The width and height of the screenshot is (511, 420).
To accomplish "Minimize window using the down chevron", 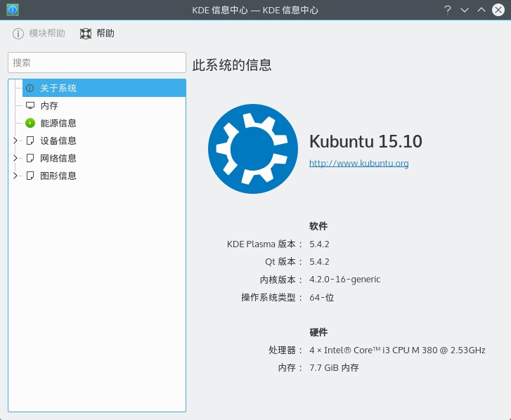I will [x=465, y=10].
